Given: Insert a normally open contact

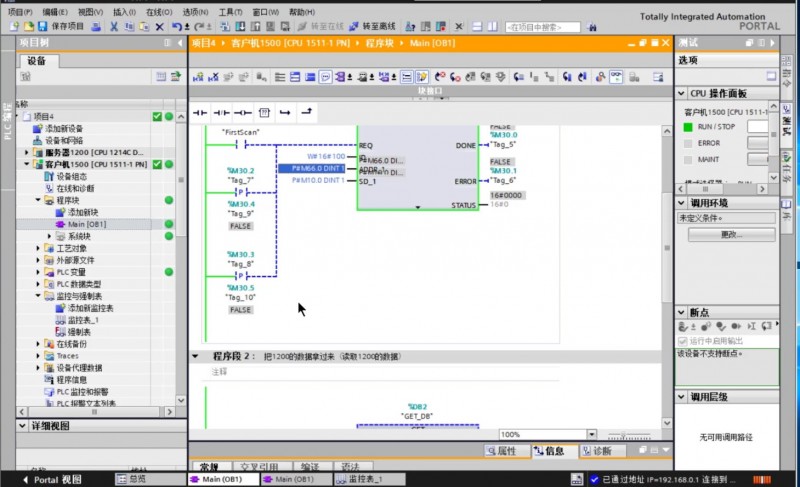Looking at the screenshot, I should [x=200, y=111].
